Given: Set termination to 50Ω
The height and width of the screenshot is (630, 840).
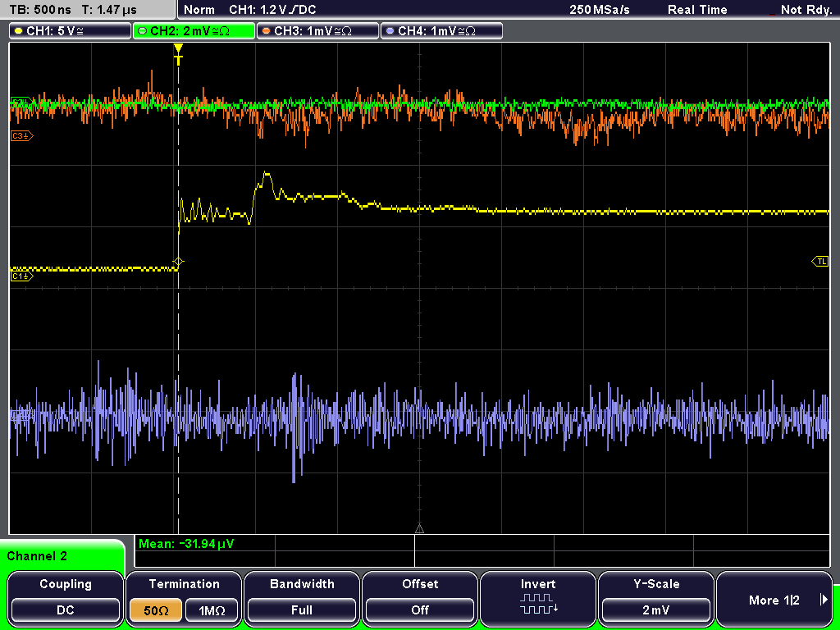Looking at the screenshot, I should (x=156, y=610).
